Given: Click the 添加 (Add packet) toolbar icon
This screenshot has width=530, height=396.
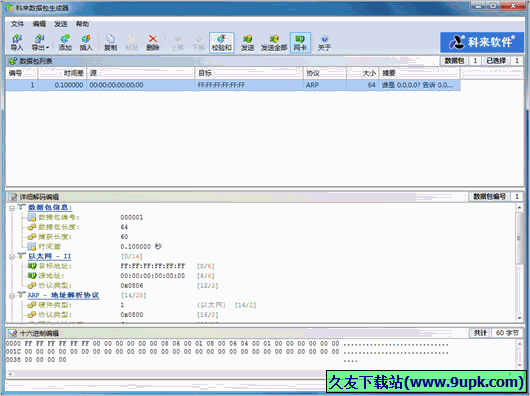Looking at the screenshot, I should tap(65, 43).
